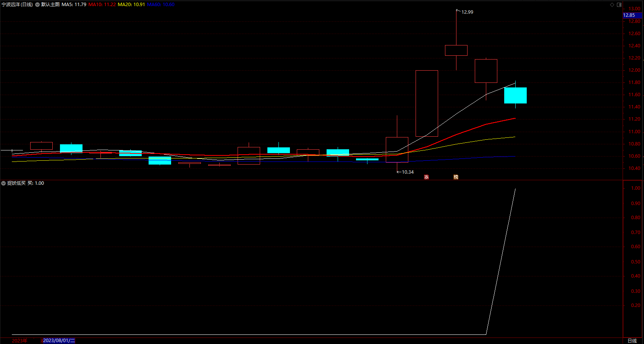Click the 12.00 price axis label

click(x=634, y=70)
